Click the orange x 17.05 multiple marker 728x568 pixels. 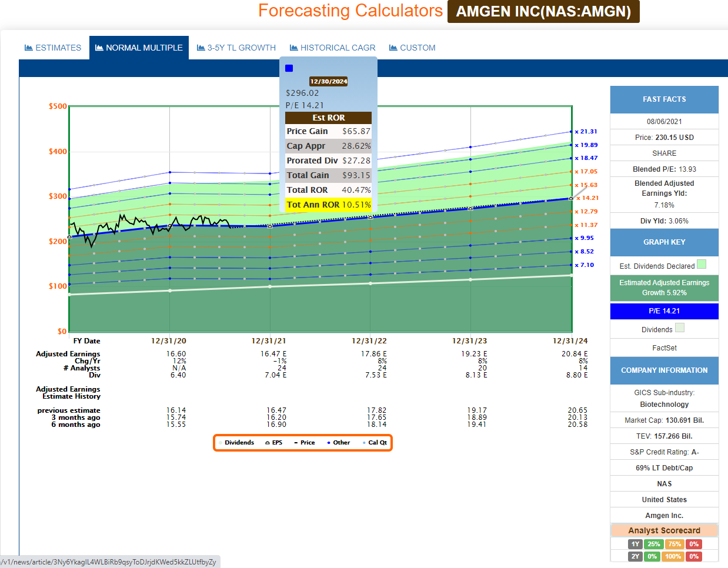pos(586,172)
